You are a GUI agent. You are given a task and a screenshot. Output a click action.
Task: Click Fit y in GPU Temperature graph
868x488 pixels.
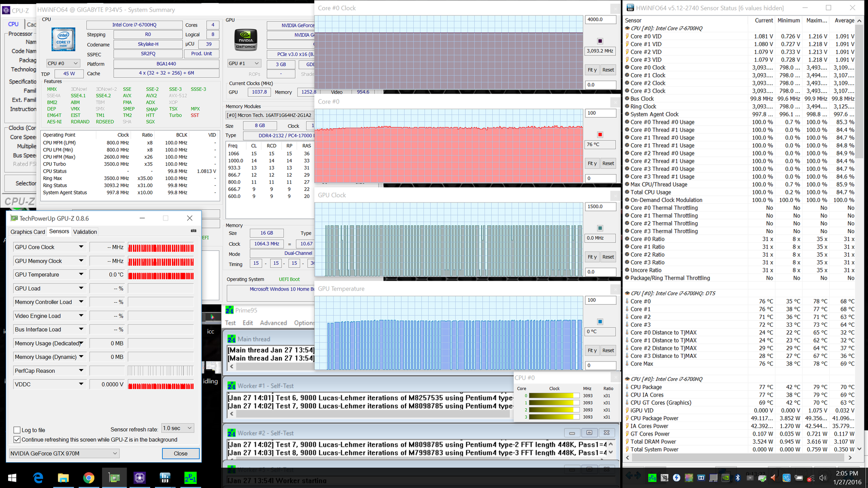592,350
